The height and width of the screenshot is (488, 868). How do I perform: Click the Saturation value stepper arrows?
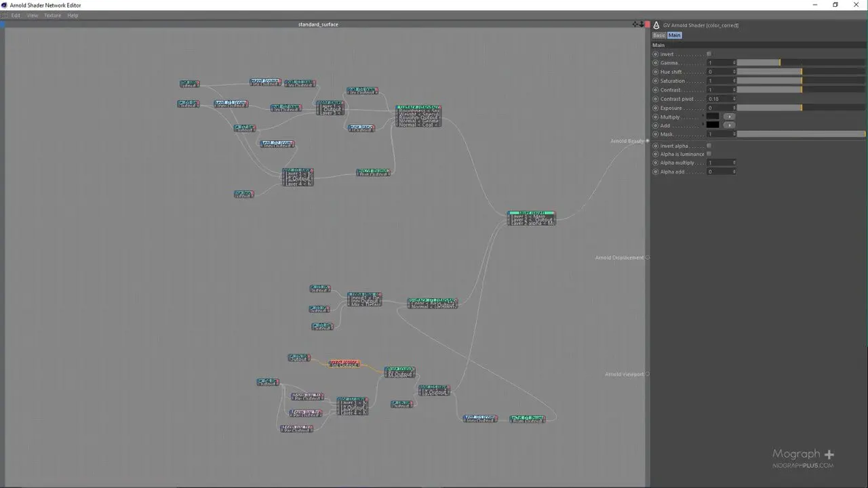pyautogui.click(x=734, y=81)
